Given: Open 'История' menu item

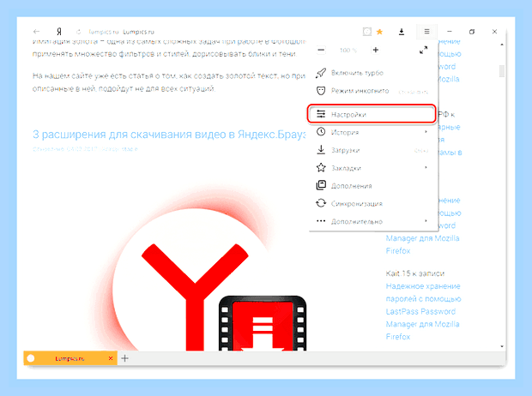Looking at the screenshot, I should click(372, 132).
